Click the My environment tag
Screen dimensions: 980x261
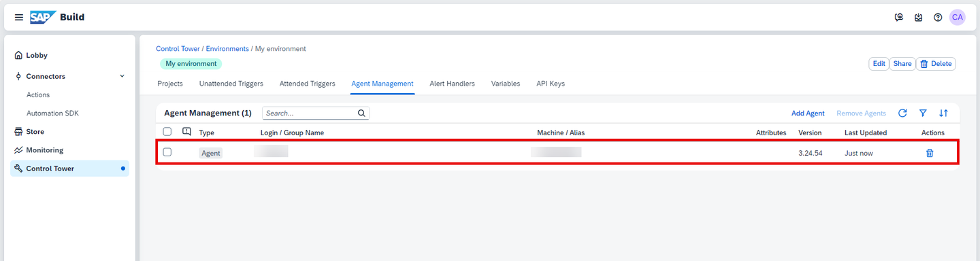click(191, 64)
